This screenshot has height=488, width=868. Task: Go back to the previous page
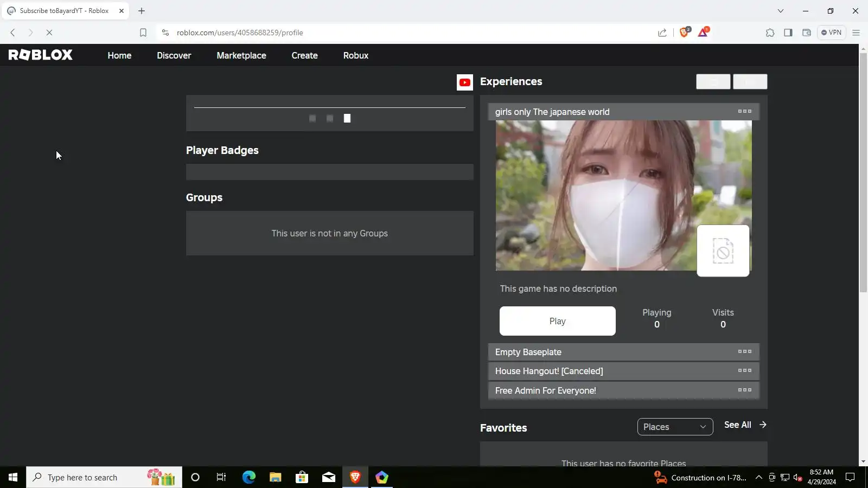coord(13,33)
